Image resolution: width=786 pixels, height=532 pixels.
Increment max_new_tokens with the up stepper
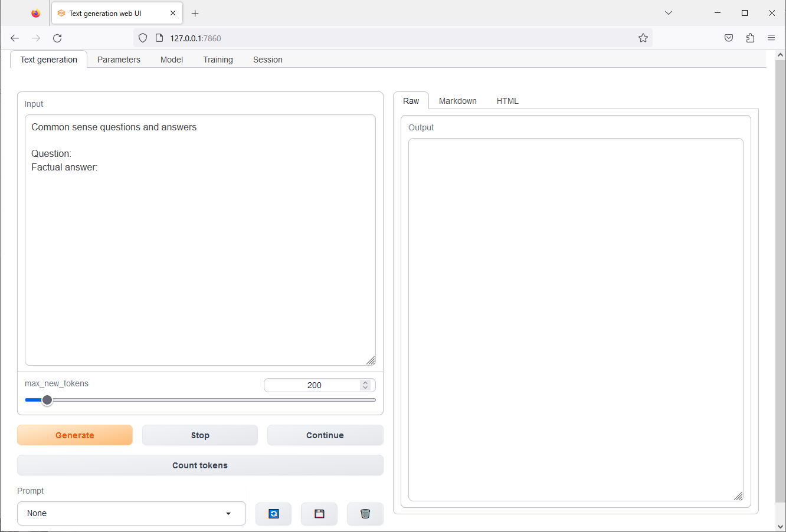coord(365,382)
